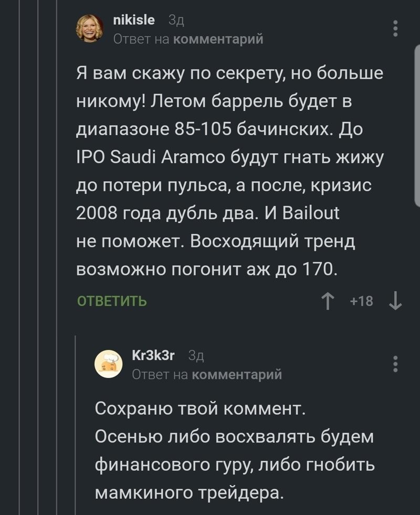The width and height of the screenshot is (420, 515).
Task: Click the scrollbar handle at right edge
Action: [417, 126]
